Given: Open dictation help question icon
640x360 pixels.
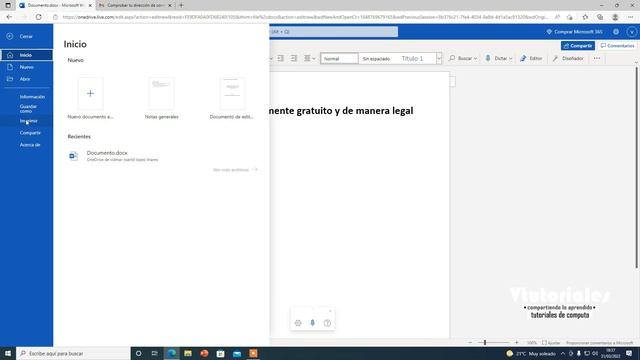Looking at the screenshot, I should (327, 323).
